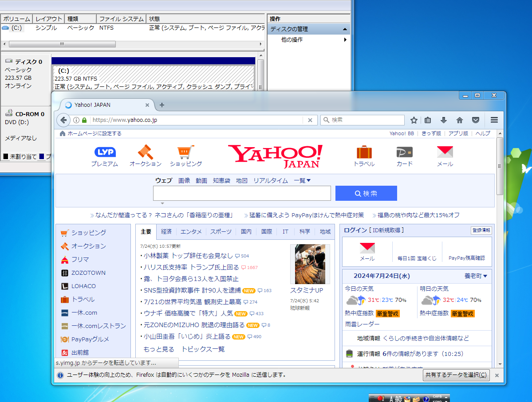Open site information icon in address bar
The height and width of the screenshot is (402, 532).
pyautogui.click(x=76, y=120)
